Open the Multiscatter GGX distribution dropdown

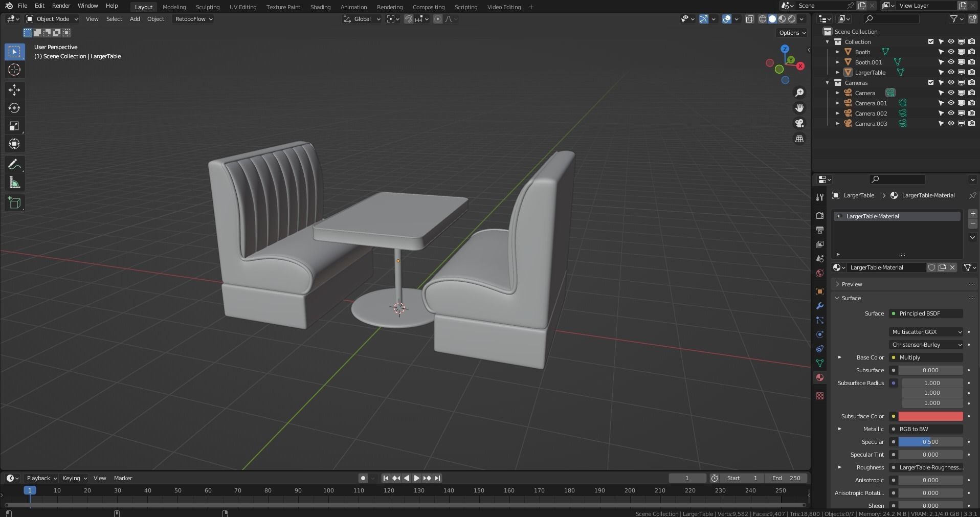click(x=926, y=332)
